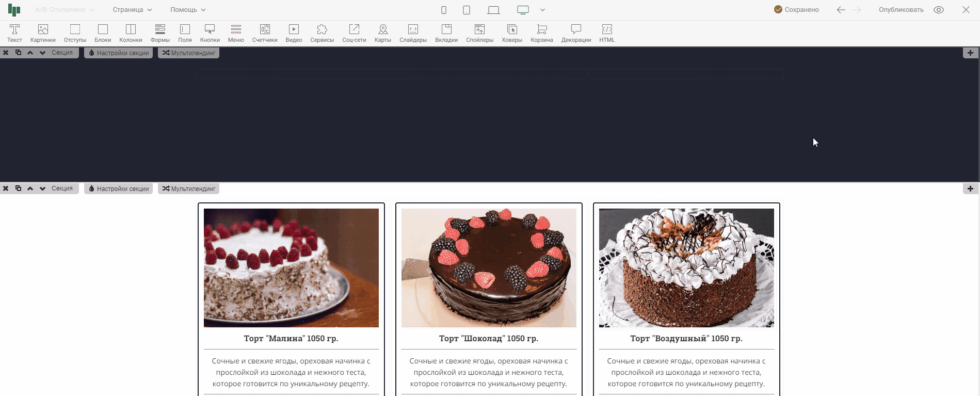Expand the A/B: Отключено dropdown
Image resolution: width=980 pixels, height=396 pixels.
point(65,10)
